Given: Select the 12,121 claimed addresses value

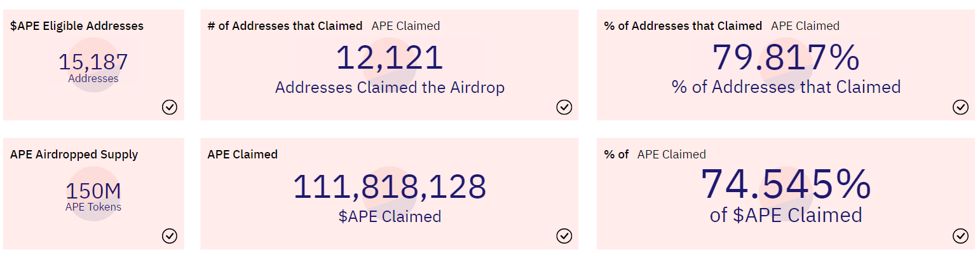Looking at the screenshot, I should [x=389, y=58].
